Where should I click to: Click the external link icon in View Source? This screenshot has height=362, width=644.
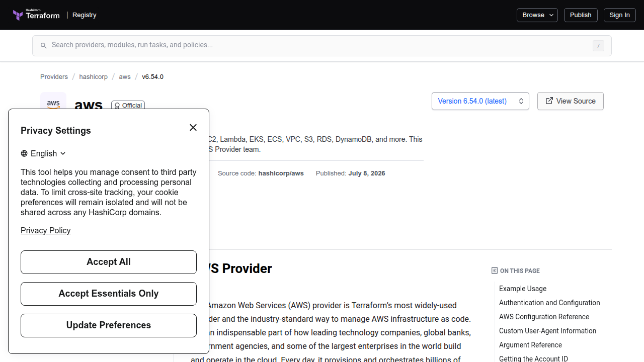pyautogui.click(x=549, y=101)
